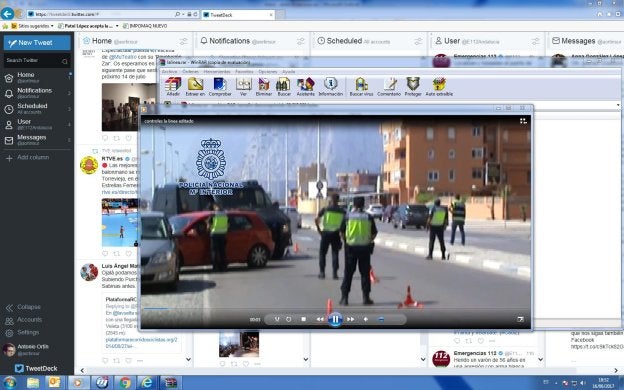624x390 pixels.
Task: Open Herramientas menu in WinRAR
Action: coord(217,72)
